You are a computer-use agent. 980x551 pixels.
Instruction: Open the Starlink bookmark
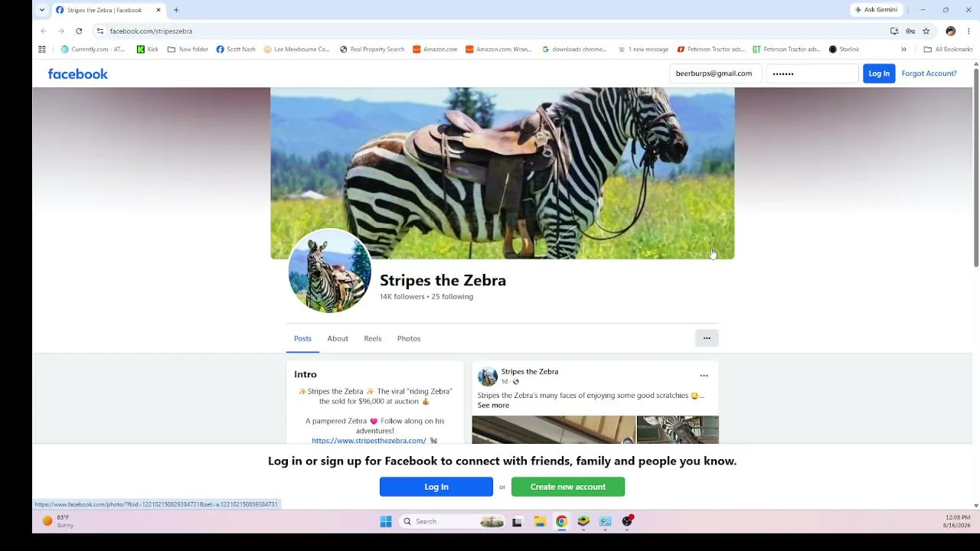pyautogui.click(x=844, y=49)
